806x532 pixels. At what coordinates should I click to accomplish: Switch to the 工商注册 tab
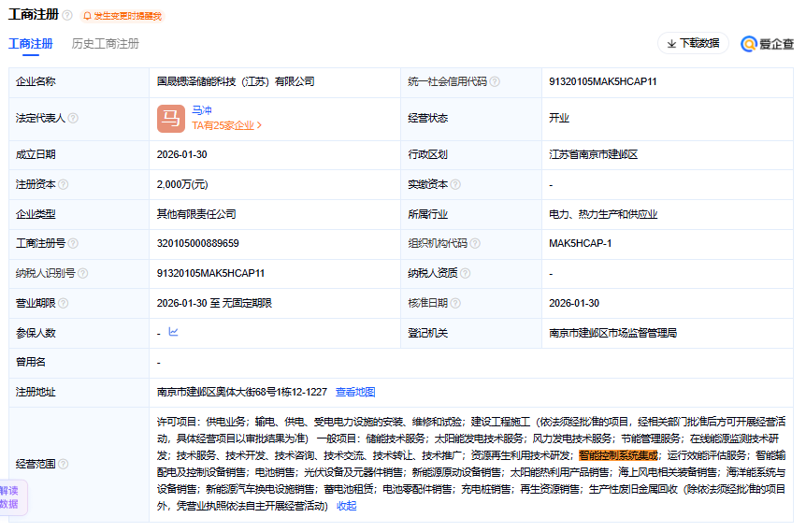pyautogui.click(x=31, y=44)
